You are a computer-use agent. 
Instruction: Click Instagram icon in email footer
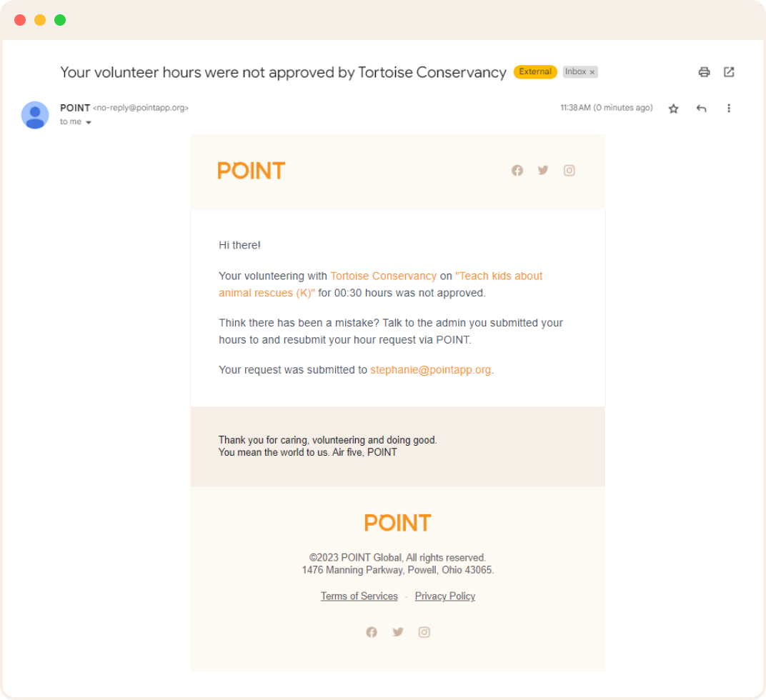coord(424,632)
